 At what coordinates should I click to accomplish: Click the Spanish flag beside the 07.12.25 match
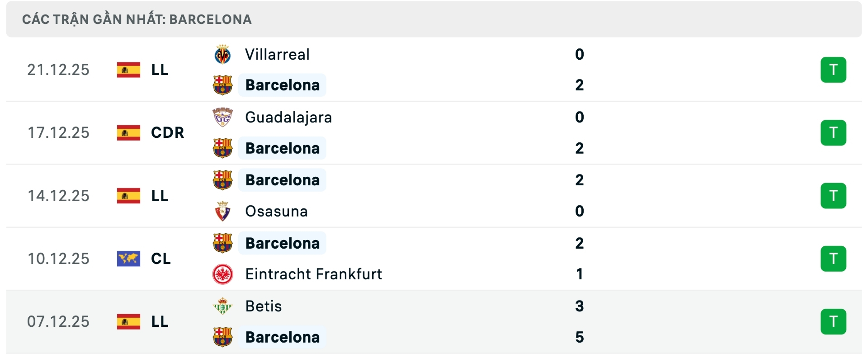(128, 321)
